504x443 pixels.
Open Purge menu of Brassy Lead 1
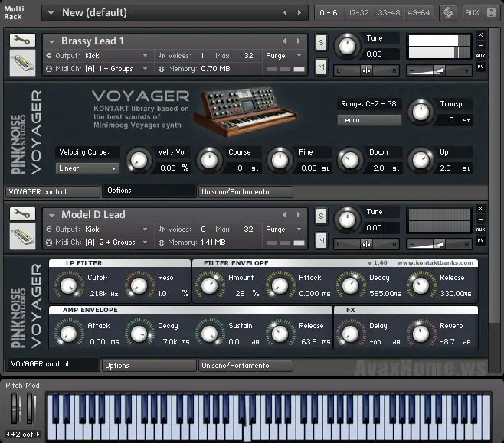(x=299, y=56)
